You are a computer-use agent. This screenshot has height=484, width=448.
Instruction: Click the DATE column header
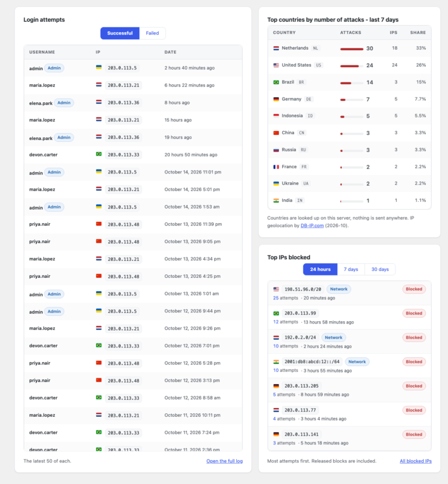pos(170,52)
